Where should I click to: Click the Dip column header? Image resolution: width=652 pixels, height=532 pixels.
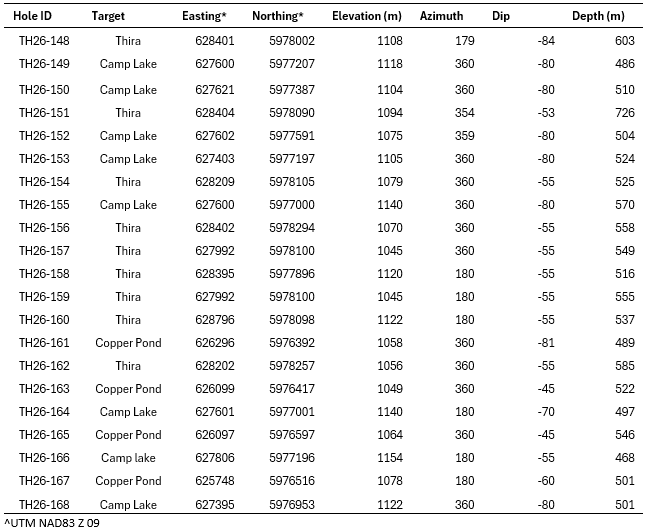coord(501,16)
